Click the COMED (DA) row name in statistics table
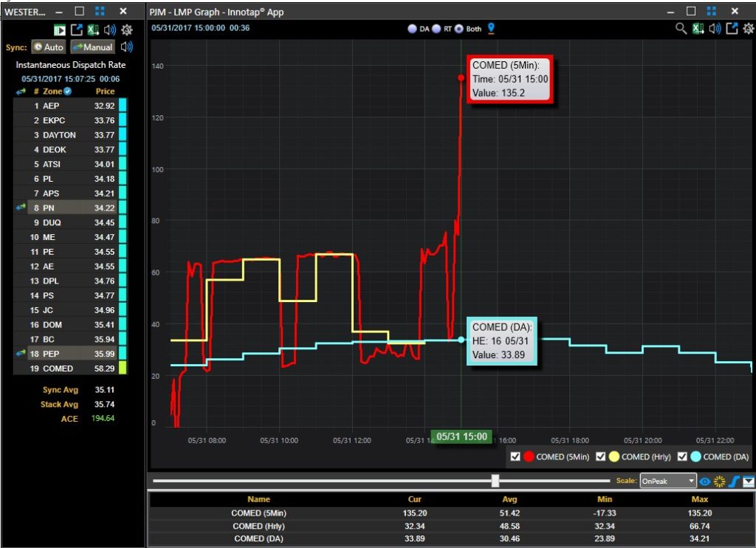 (259, 538)
